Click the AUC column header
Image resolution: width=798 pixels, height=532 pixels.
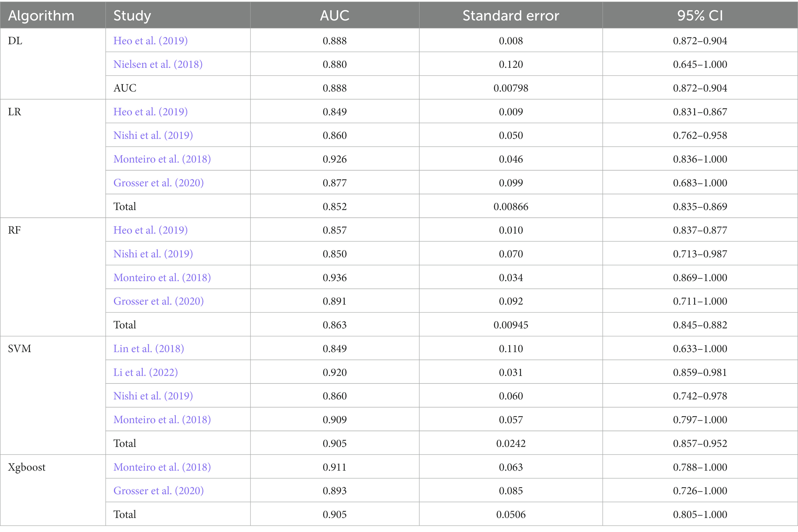coord(335,15)
